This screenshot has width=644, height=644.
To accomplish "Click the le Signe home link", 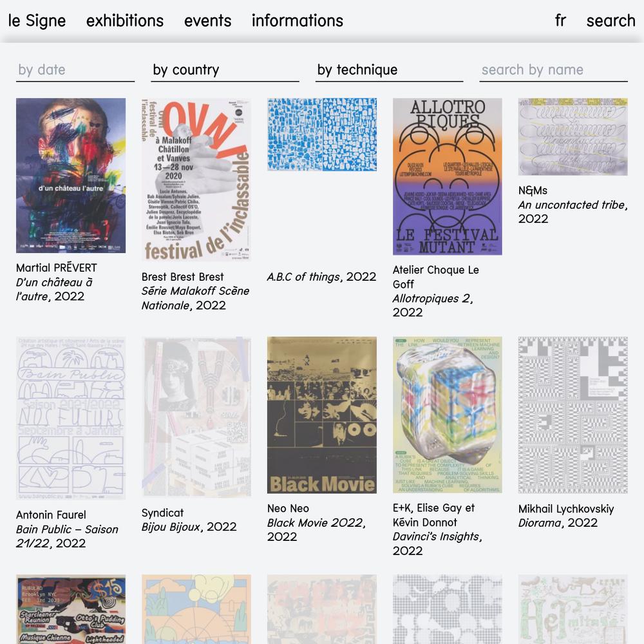I will (37, 21).
